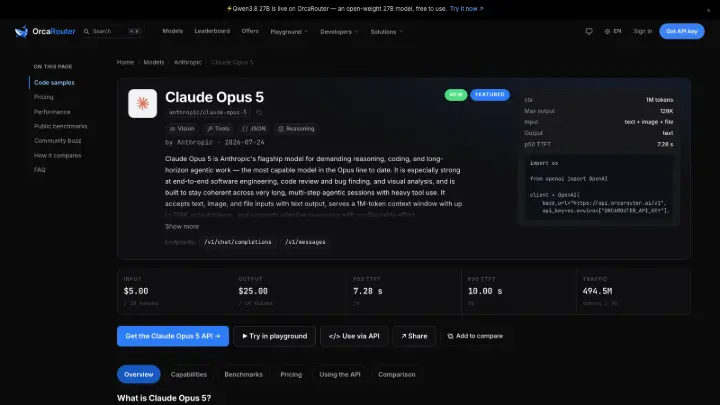Viewport: 720px width, 405px height.
Task: Go to Leaderboard page
Action: pos(212,31)
